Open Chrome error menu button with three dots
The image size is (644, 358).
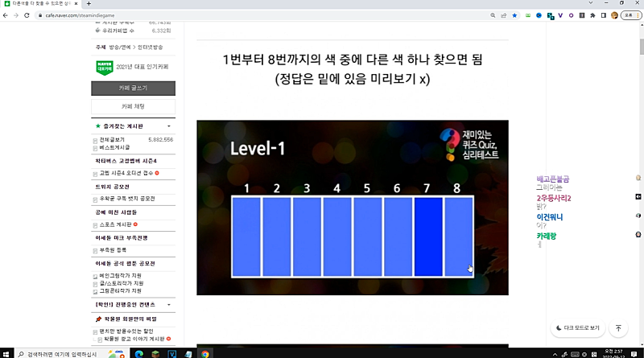tap(631, 15)
